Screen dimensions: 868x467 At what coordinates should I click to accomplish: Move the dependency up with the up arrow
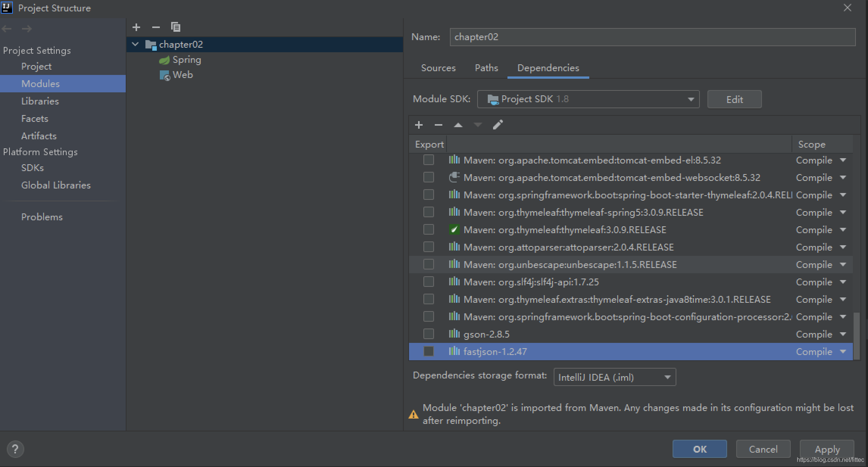(458, 125)
